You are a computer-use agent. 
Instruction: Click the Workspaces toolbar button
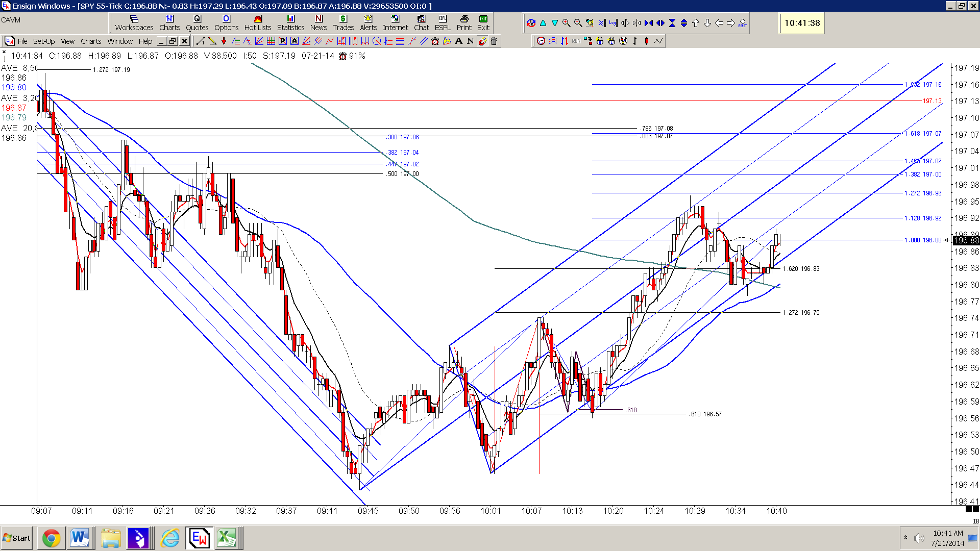tap(134, 23)
